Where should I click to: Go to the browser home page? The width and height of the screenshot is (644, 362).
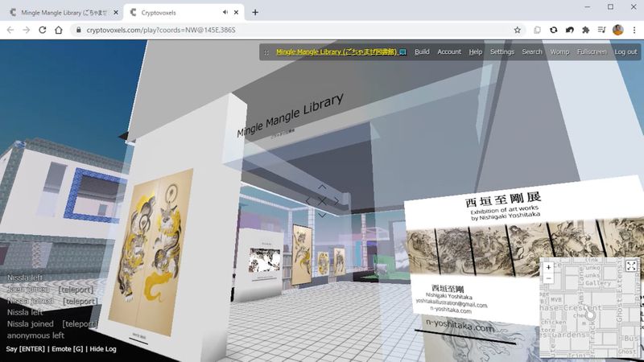pos(59,30)
